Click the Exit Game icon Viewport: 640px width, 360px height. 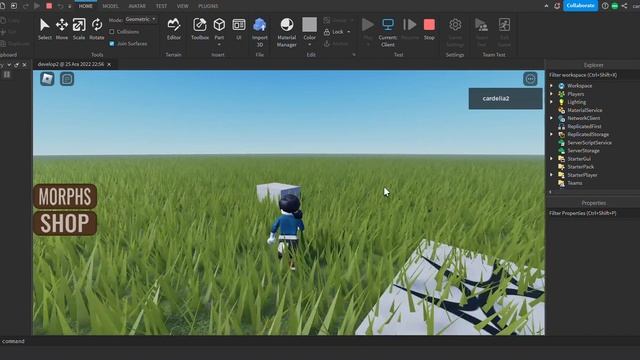click(504, 25)
